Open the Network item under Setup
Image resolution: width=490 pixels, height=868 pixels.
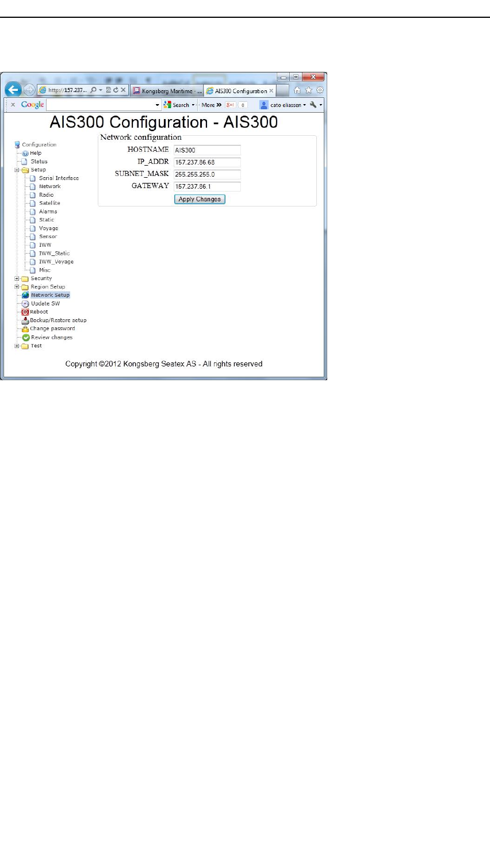pos(49,186)
